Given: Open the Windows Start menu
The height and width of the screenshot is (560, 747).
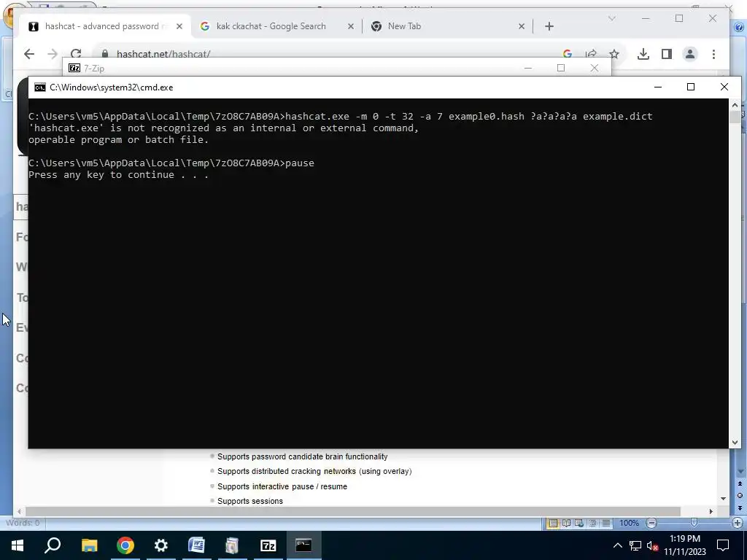Looking at the screenshot, I should [x=18, y=545].
